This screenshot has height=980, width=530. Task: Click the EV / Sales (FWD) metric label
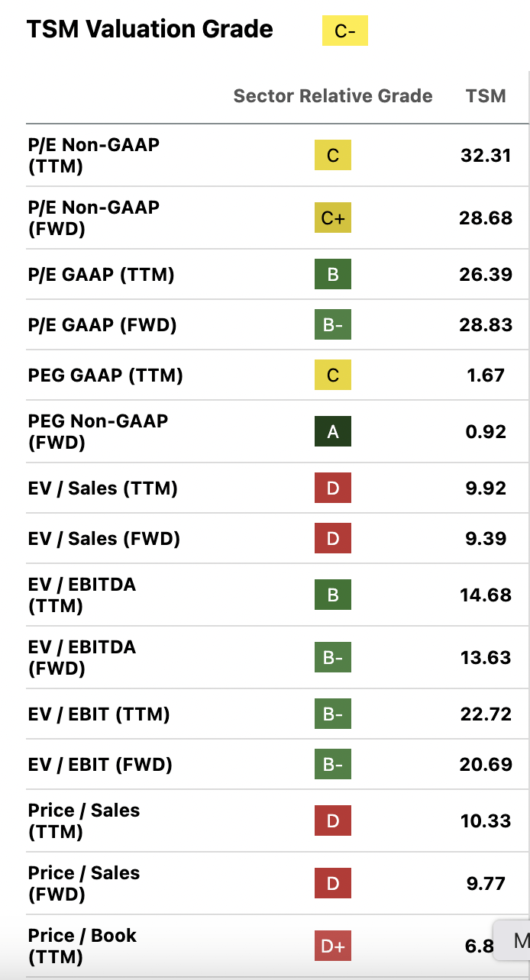[104, 539]
